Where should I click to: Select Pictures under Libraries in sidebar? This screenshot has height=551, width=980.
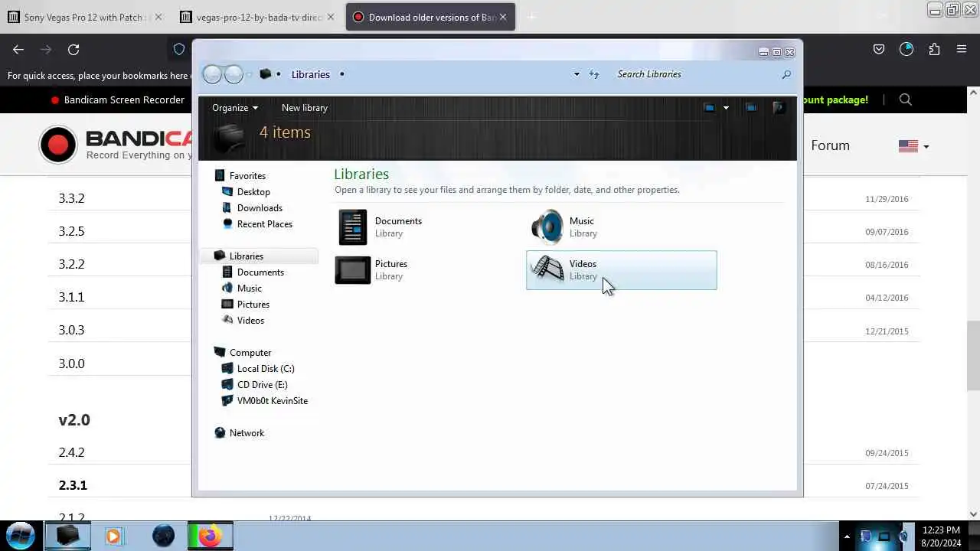click(253, 305)
